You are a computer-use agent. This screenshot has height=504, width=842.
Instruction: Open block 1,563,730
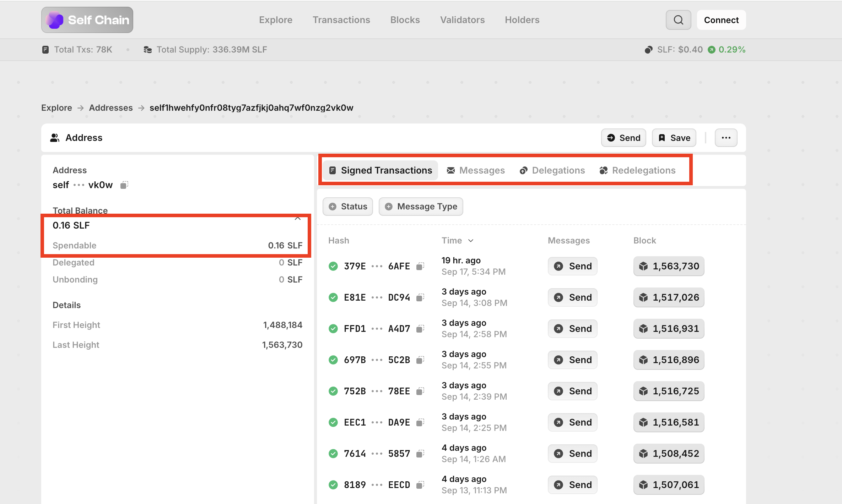(x=669, y=266)
